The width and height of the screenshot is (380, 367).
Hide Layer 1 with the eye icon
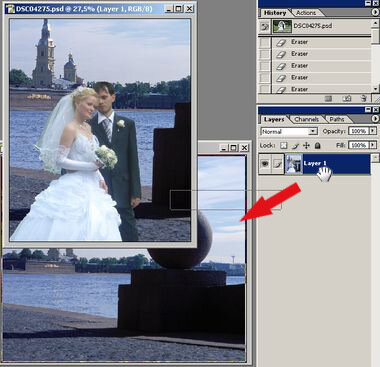pos(265,164)
